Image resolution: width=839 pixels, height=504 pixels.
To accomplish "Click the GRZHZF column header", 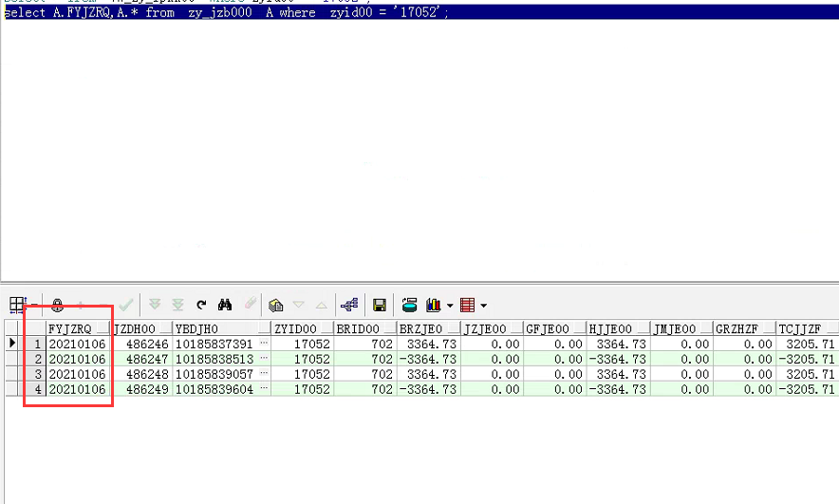I will point(744,328).
